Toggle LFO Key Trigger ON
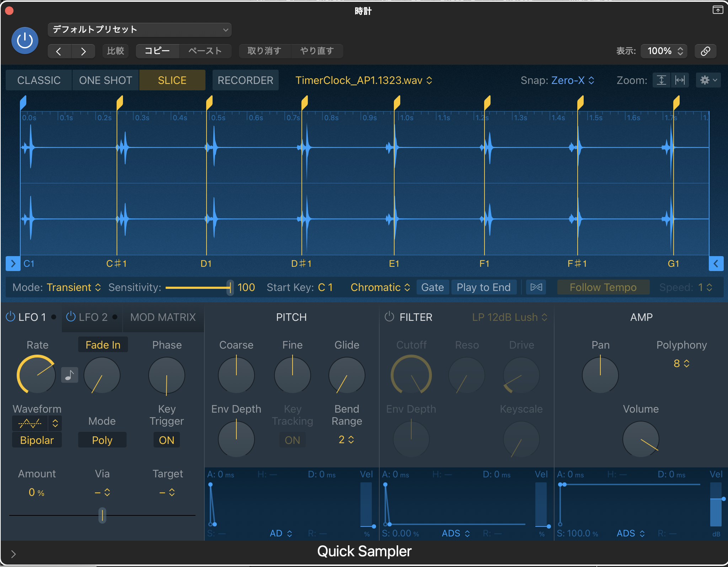The height and width of the screenshot is (567, 728). [167, 440]
